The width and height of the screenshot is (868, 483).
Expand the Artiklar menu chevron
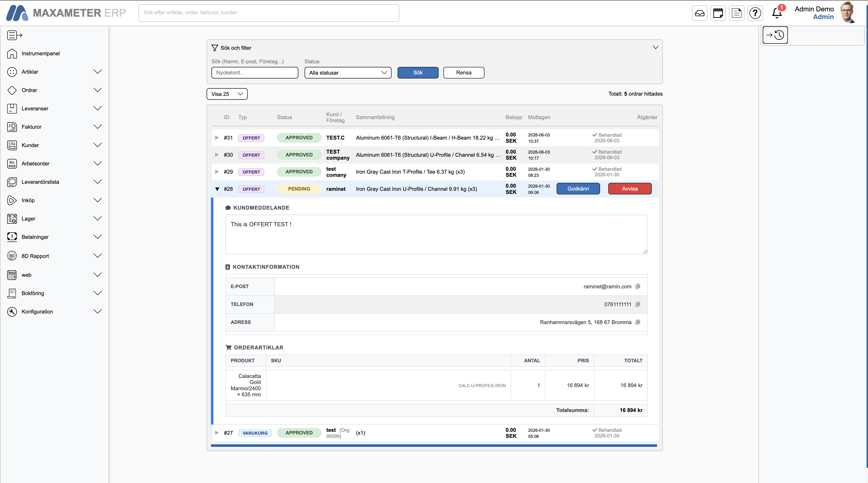point(97,72)
